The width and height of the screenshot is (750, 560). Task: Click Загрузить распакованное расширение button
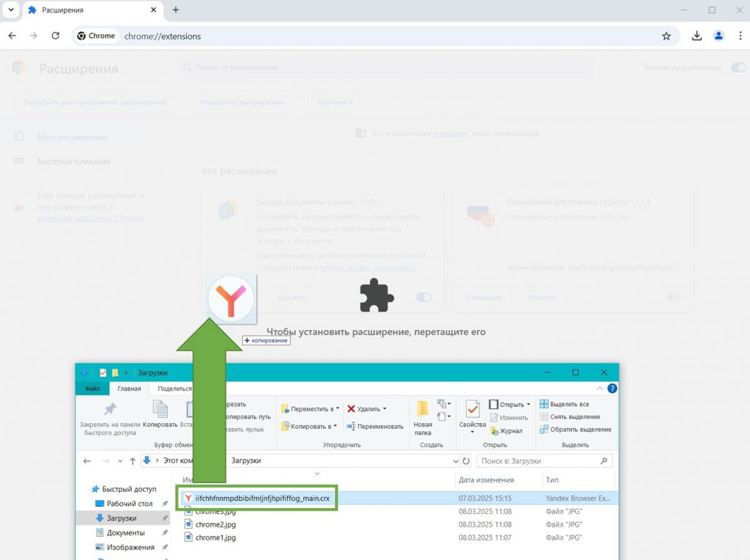tap(95, 102)
